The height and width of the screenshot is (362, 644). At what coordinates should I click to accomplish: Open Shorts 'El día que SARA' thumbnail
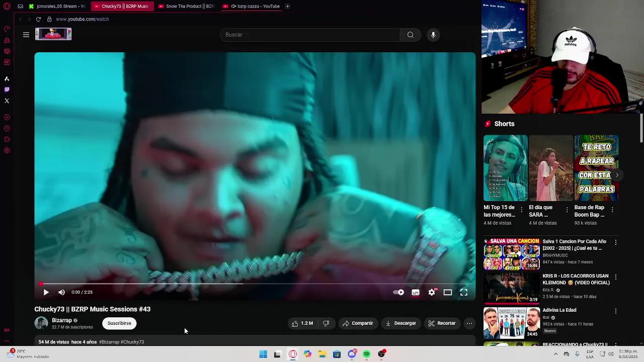click(551, 168)
